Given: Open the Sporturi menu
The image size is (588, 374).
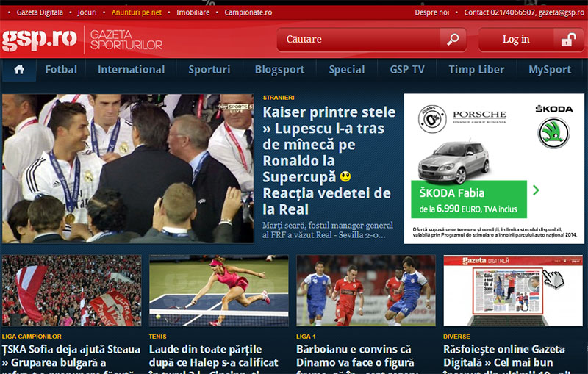Looking at the screenshot, I should tap(209, 70).
